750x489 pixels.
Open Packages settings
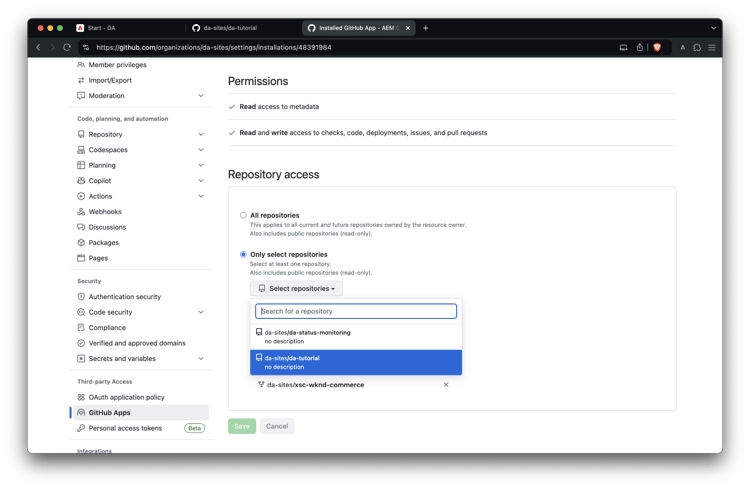tap(103, 243)
